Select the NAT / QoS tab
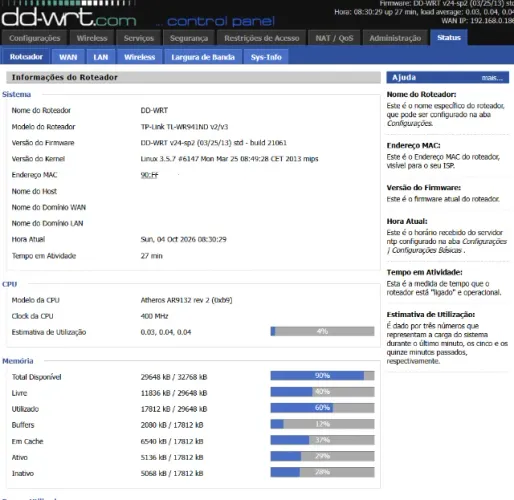 point(334,38)
